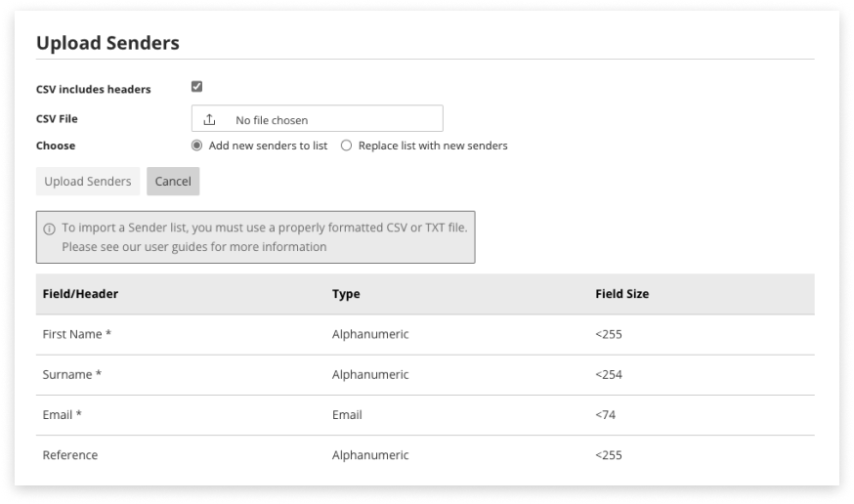Select the Email field row cell

click(x=63, y=414)
